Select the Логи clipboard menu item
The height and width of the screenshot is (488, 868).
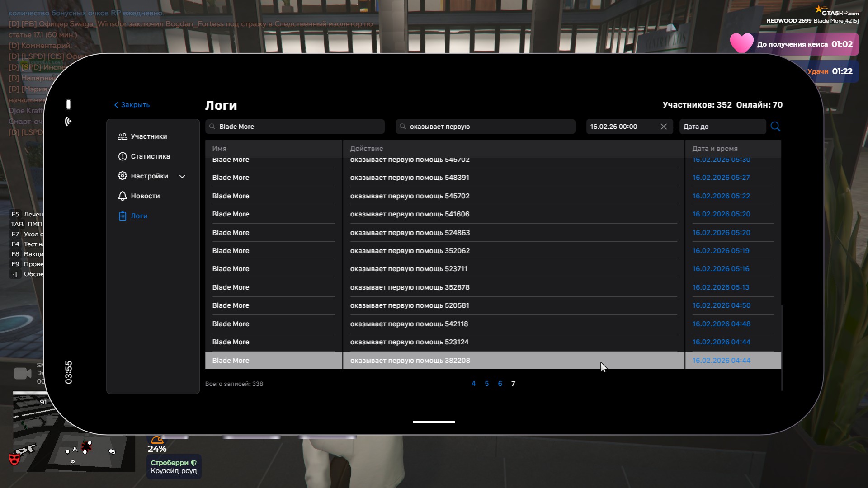pyautogui.click(x=138, y=216)
